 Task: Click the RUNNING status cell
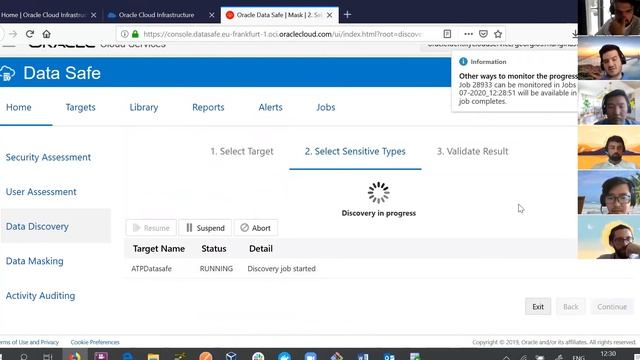pyautogui.click(x=216, y=269)
